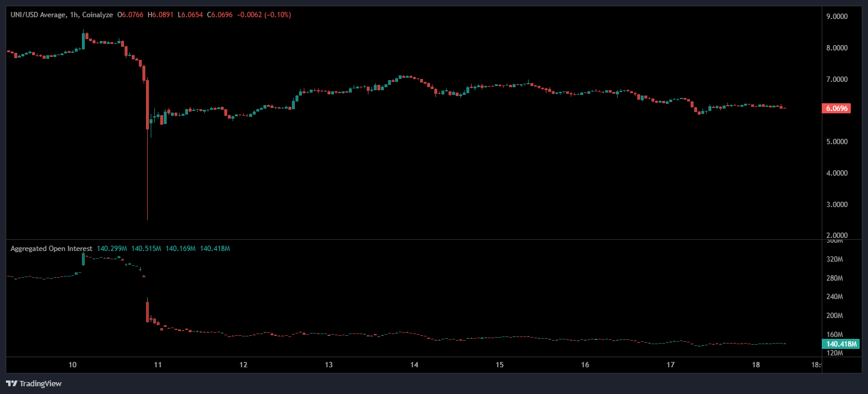Click the green 140.418M open interest tag
The image size is (868, 394).
coord(840,344)
